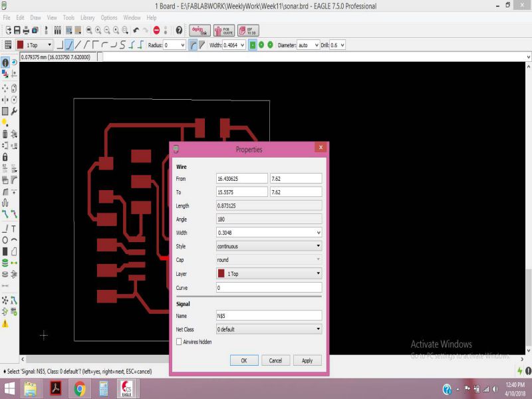The height and width of the screenshot is (399, 532).
Task: Click OK in Properties dialog
Action: tap(244, 360)
